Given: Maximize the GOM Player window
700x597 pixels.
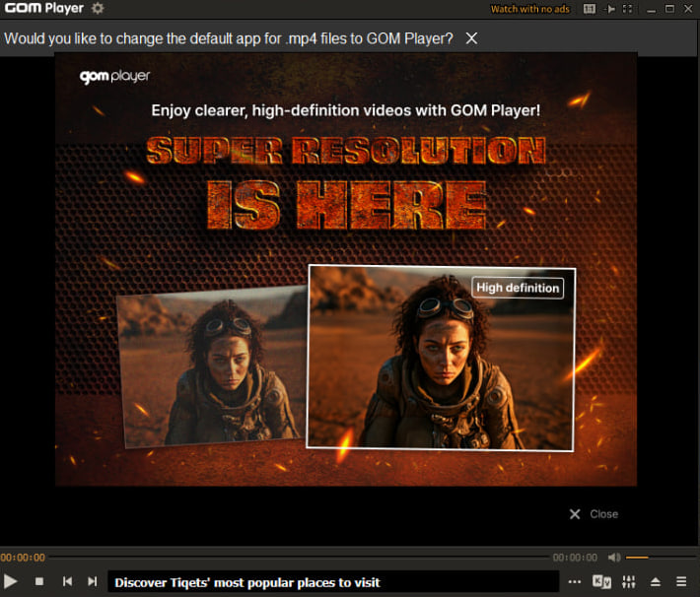Looking at the screenshot, I should pyautogui.click(x=669, y=9).
